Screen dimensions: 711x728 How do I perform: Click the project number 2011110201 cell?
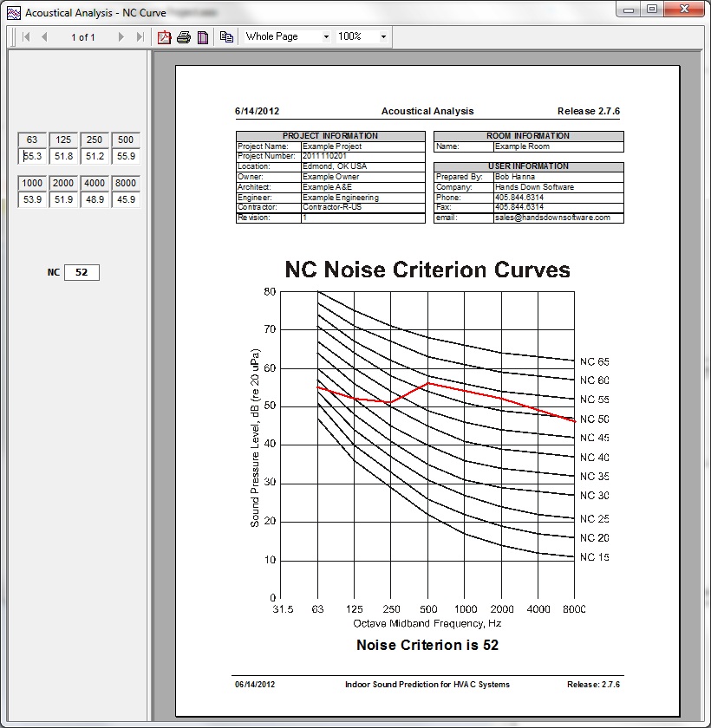pos(363,156)
